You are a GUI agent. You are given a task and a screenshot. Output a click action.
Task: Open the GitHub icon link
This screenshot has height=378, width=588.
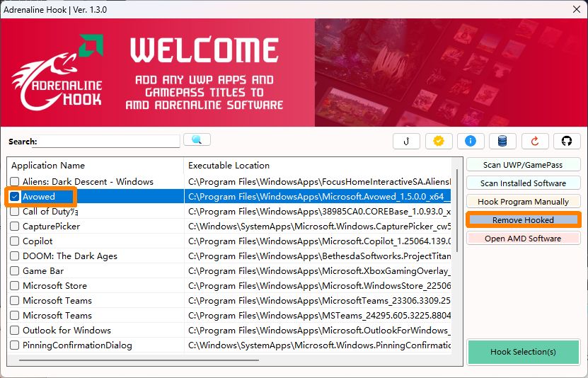[x=567, y=142]
